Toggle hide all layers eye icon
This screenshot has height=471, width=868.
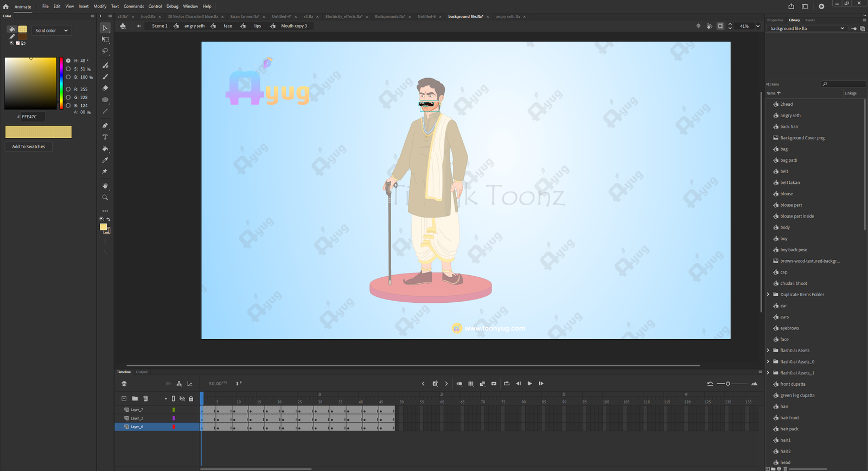click(x=182, y=399)
